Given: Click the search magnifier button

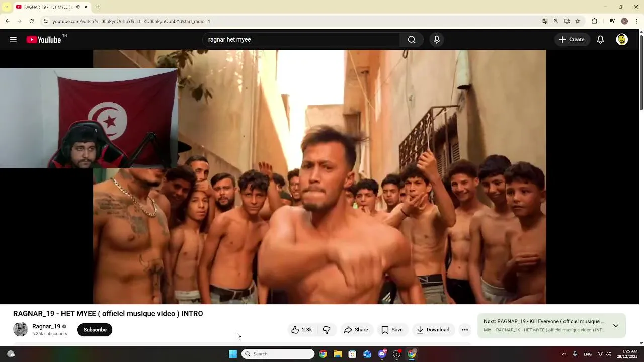Looking at the screenshot, I should pyautogui.click(x=412, y=40).
